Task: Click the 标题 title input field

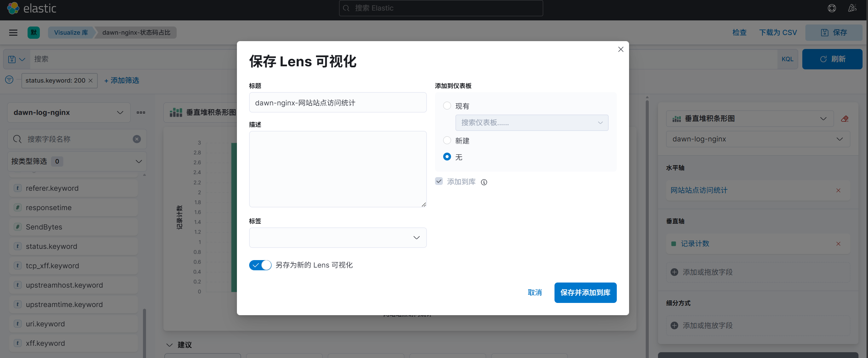Action: pyautogui.click(x=338, y=102)
